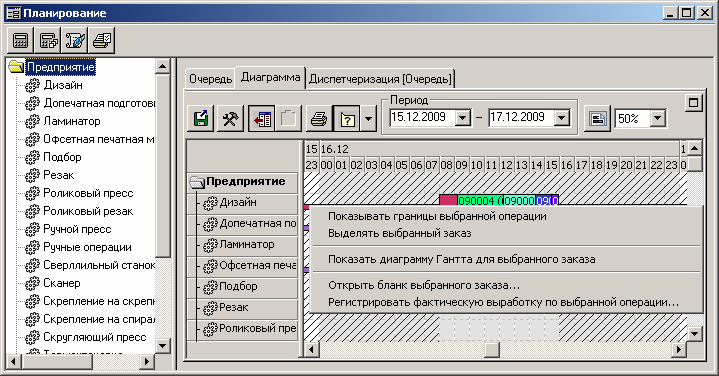Select Резак in the left tree
This screenshot has width=719, height=376.
point(58,175)
